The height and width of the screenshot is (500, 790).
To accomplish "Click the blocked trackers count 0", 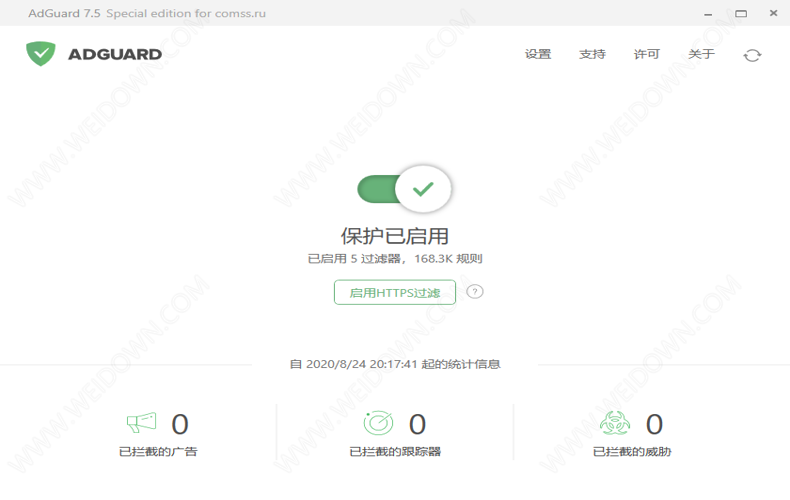I will tap(417, 424).
